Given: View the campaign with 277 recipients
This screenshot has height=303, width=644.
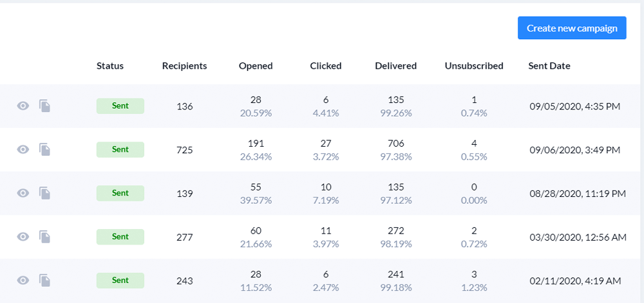Looking at the screenshot, I should click(x=23, y=237).
